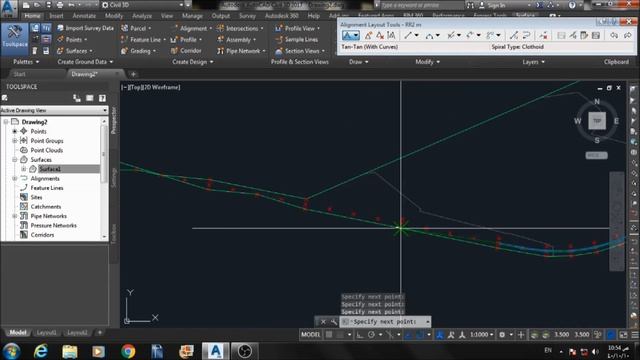
Task: Toggle snap mode next to the grid button
Action: click(x=340, y=335)
